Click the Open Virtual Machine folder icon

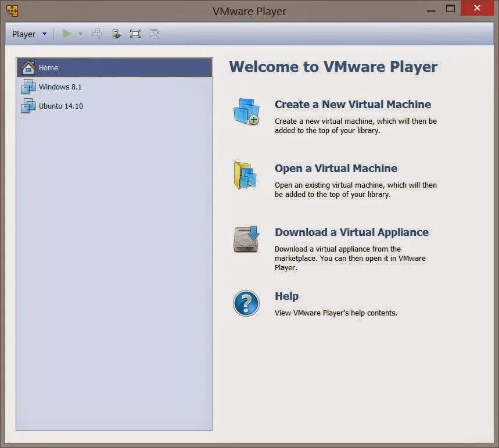point(245,175)
